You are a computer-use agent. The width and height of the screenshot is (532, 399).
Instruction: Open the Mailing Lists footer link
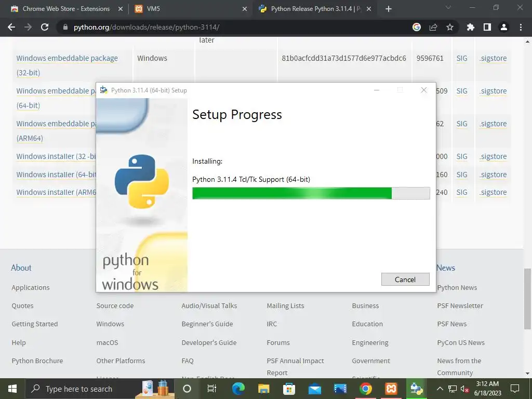point(285,305)
